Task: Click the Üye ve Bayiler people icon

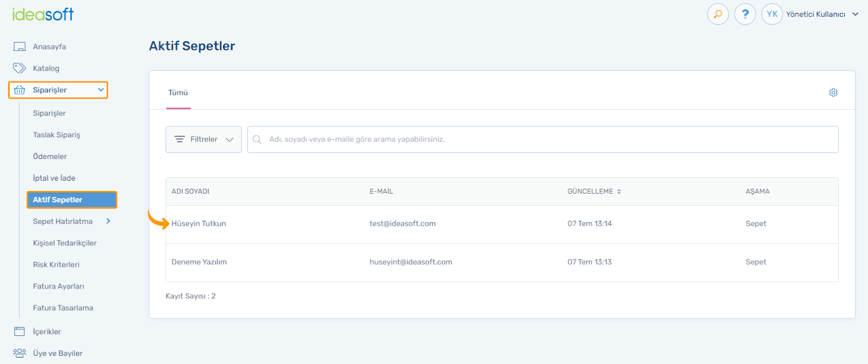Action: pyautogui.click(x=20, y=353)
